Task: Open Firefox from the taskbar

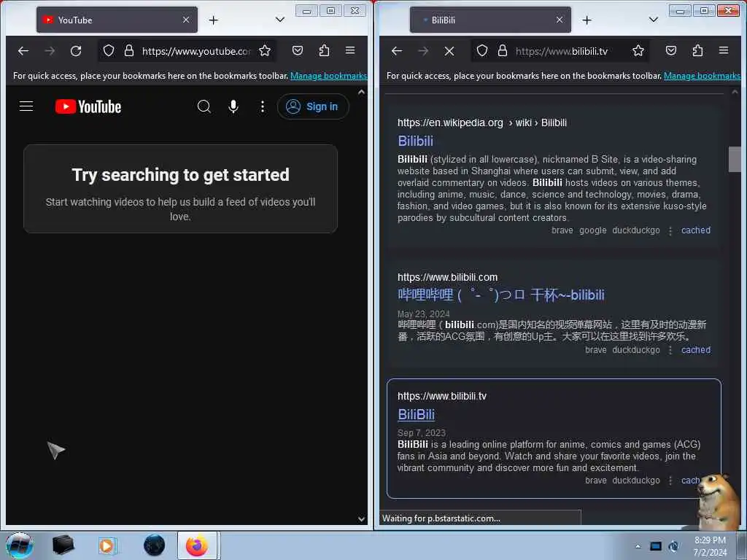Action: click(x=197, y=545)
